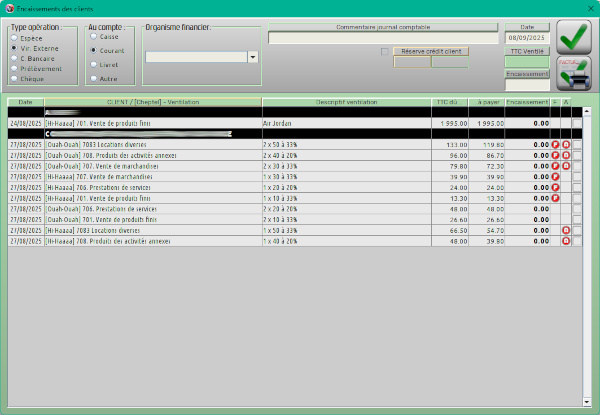Click red F icon on Ouah-Ouah 708 row
Viewport: 600px width, 415px height.
[x=556, y=156]
